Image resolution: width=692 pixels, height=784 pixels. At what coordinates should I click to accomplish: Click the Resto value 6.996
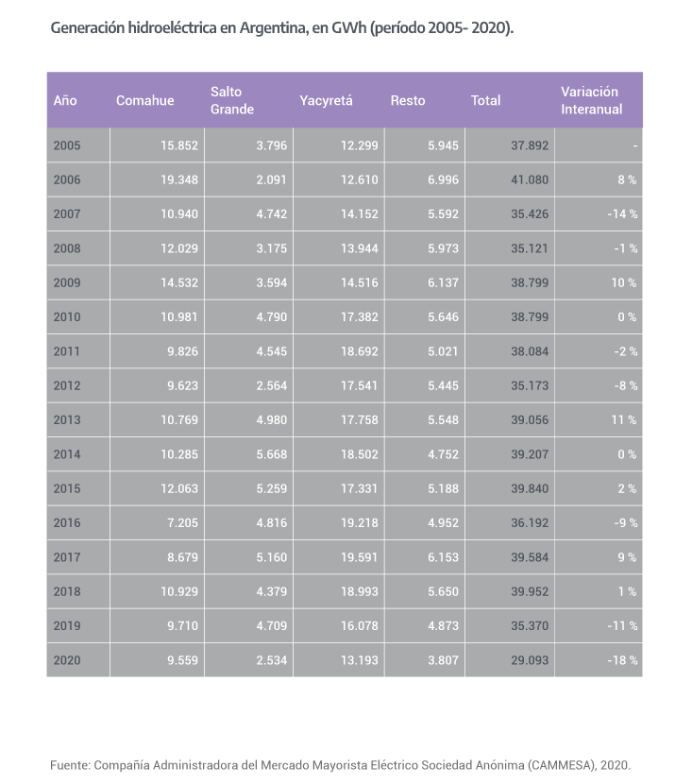point(442,180)
